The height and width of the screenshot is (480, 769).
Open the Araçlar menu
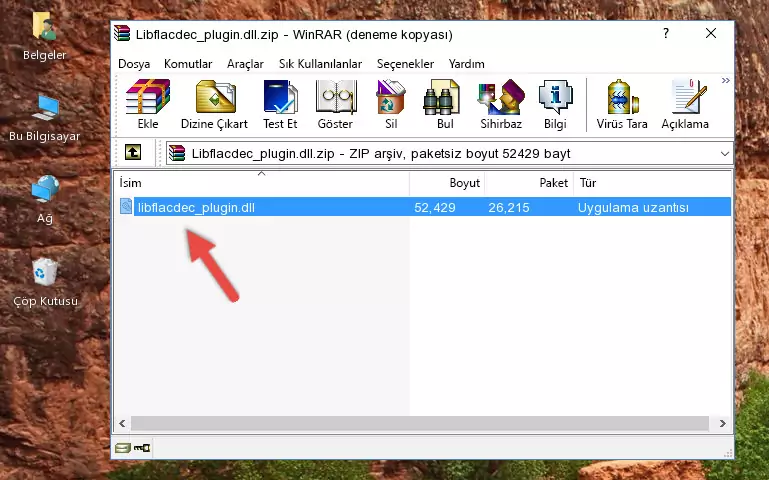pos(245,64)
